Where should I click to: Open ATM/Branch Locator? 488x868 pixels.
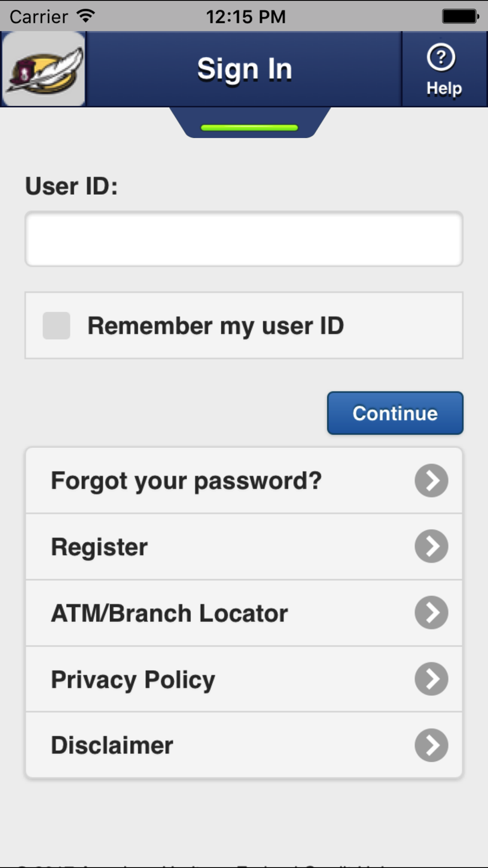coord(244,613)
